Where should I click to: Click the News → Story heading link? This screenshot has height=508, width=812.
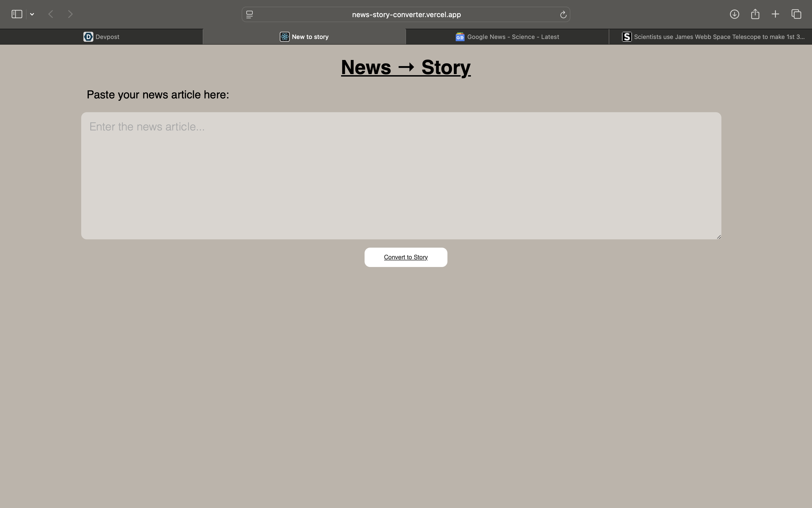[405, 67]
